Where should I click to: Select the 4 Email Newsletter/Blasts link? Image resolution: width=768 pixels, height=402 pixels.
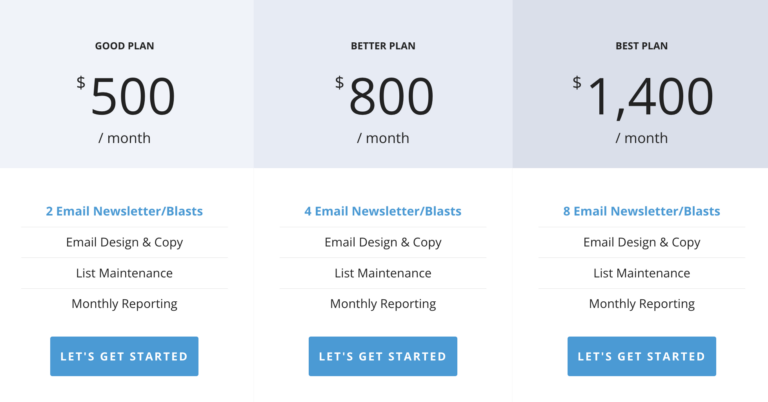383,211
